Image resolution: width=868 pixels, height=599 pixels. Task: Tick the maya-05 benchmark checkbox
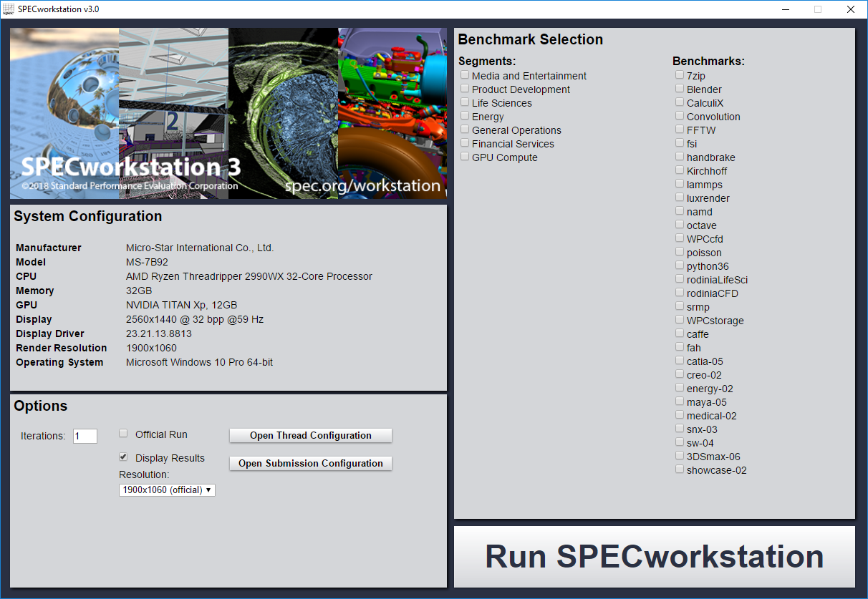point(680,401)
